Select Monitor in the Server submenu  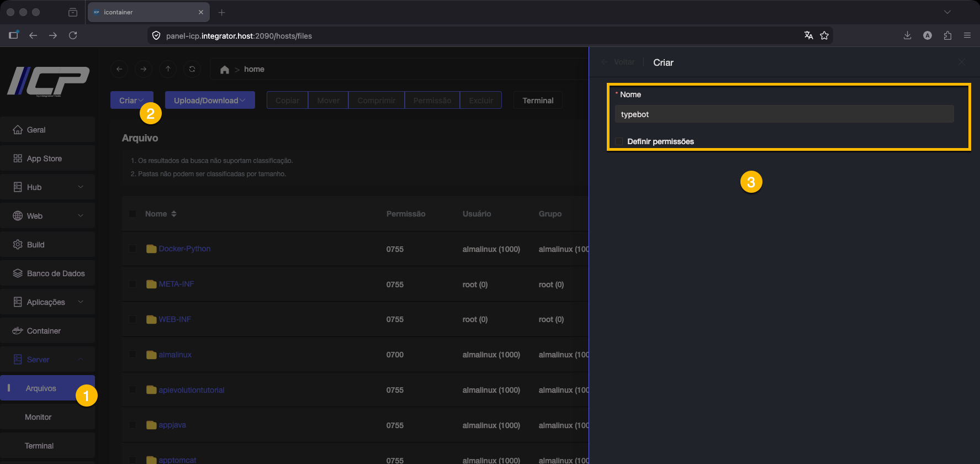pyautogui.click(x=38, y=417)
